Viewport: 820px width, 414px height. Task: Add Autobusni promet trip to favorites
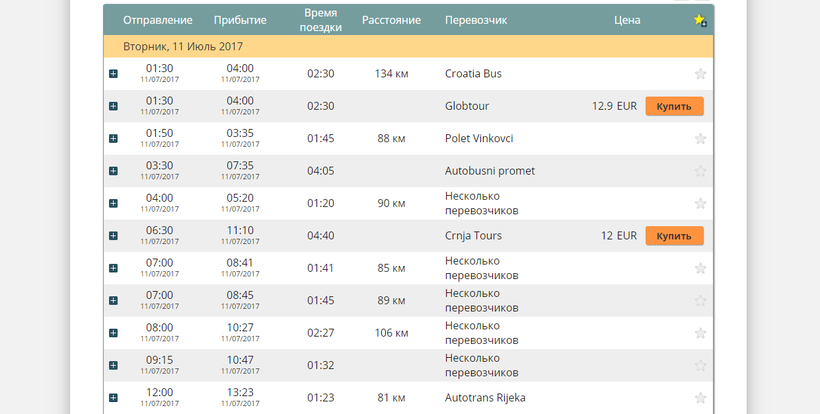click(700, 171)
